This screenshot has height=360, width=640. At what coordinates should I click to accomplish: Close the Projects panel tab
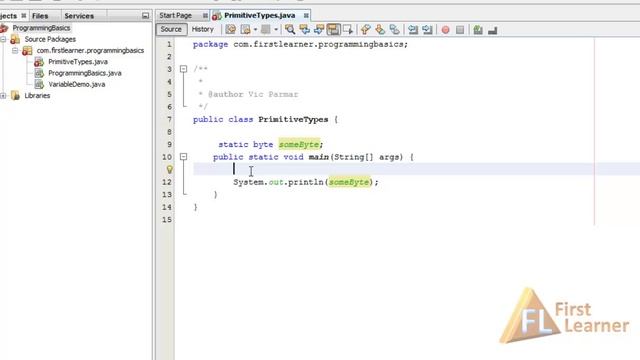coord(24,16)
